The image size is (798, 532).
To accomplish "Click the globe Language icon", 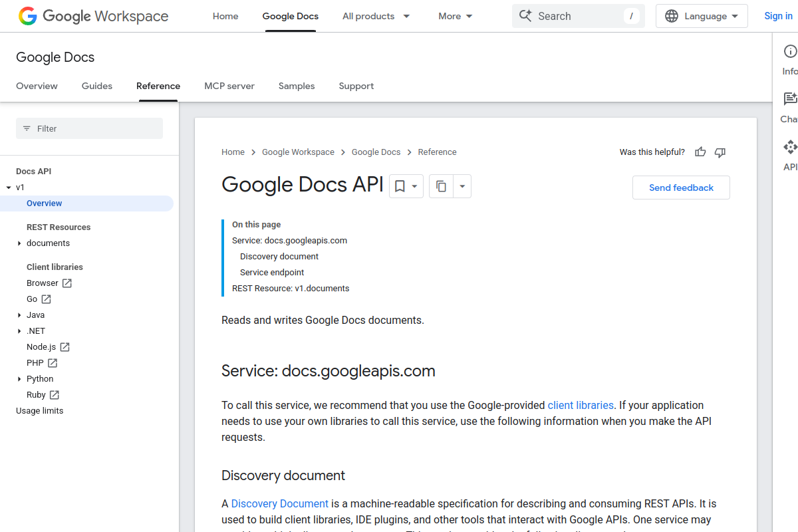I will 672,16.
